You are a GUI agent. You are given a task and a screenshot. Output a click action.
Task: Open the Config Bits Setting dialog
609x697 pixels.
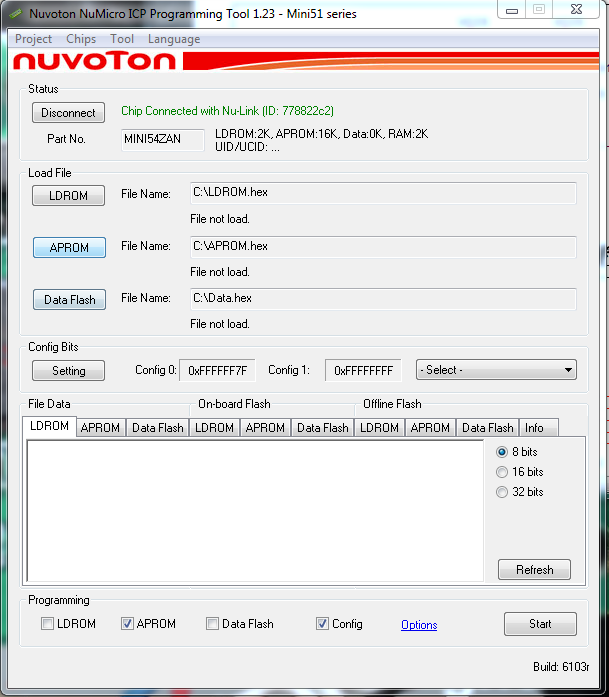(68, 370)
